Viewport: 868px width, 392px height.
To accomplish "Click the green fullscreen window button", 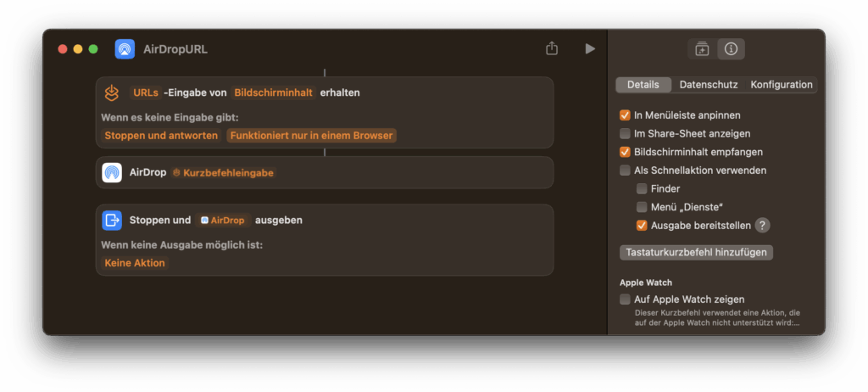I will (93, 49).
